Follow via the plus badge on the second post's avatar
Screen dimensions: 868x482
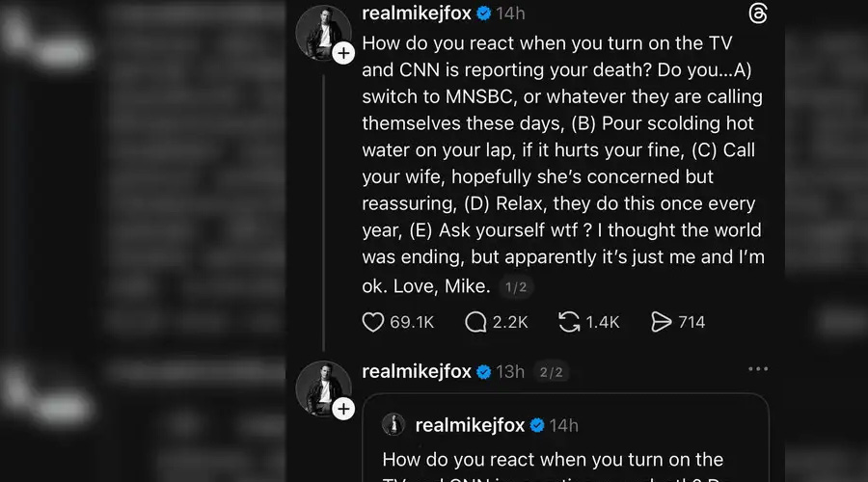pyautogui.click(x=343, y=410)
